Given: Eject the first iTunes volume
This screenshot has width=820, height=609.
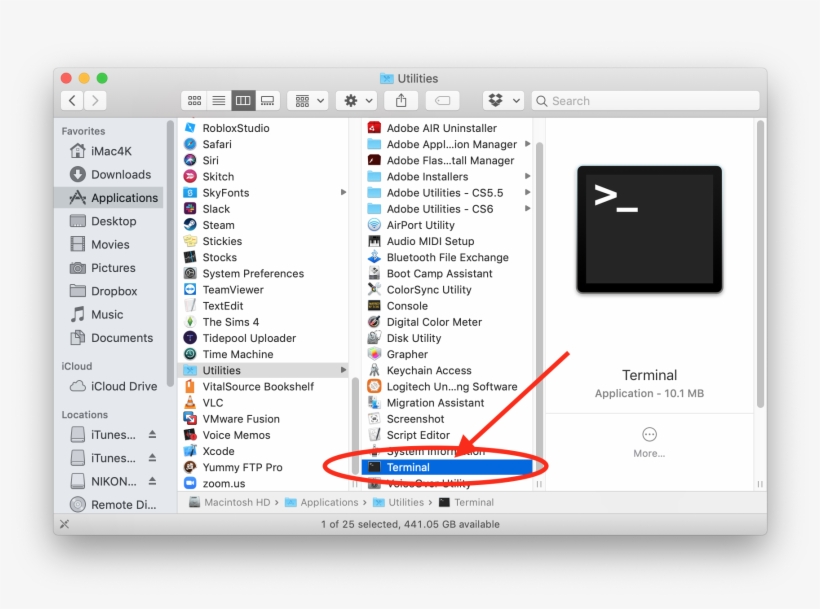Looking at the screenshot, I should tap(152, 434).
